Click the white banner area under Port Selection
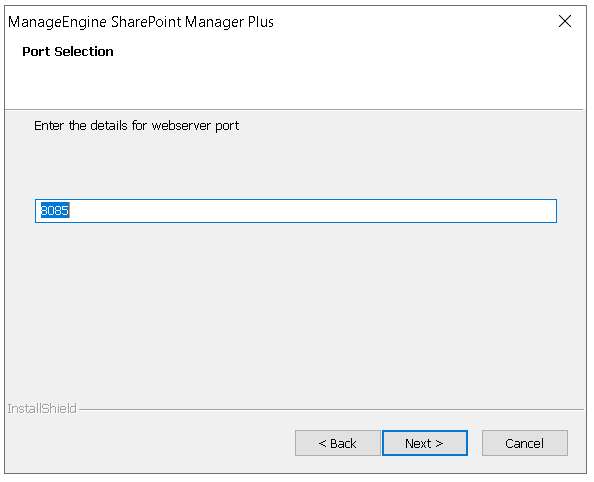 tap(295, 83)
